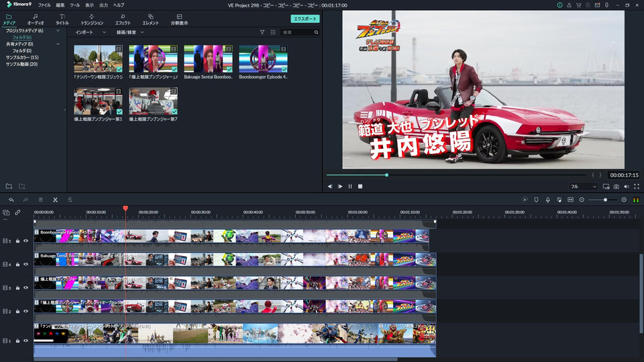This screenshot has height=362, width=644.
Task: Filter media with the funnel icon
Action: (262, 32)
